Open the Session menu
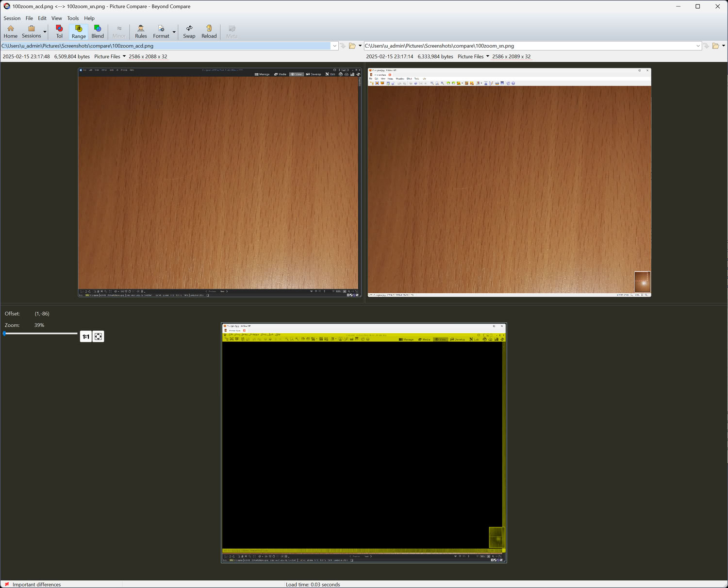The height and width of the screenshot is (588, 728). (12, 18)
